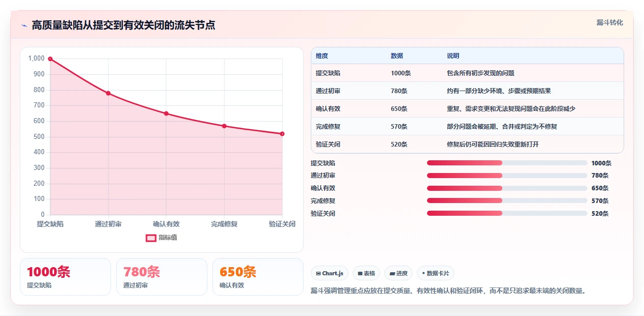The image size is (644, 316).
Task: Click the title 高质量缺陷从提交到有效关闭的流失节点
Action: (123, 25)
